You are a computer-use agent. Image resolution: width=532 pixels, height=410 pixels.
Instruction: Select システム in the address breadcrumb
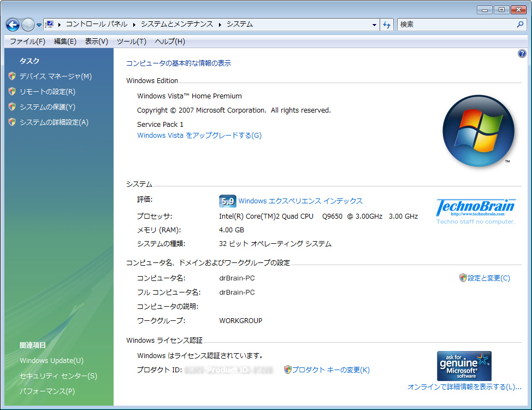coord(240,24)
